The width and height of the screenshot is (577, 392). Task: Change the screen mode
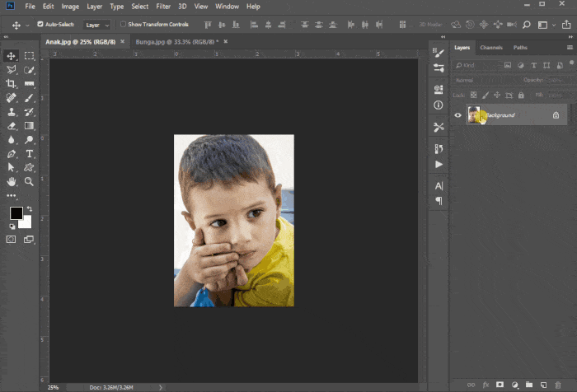pyautogui.click(x=29, y=240)
